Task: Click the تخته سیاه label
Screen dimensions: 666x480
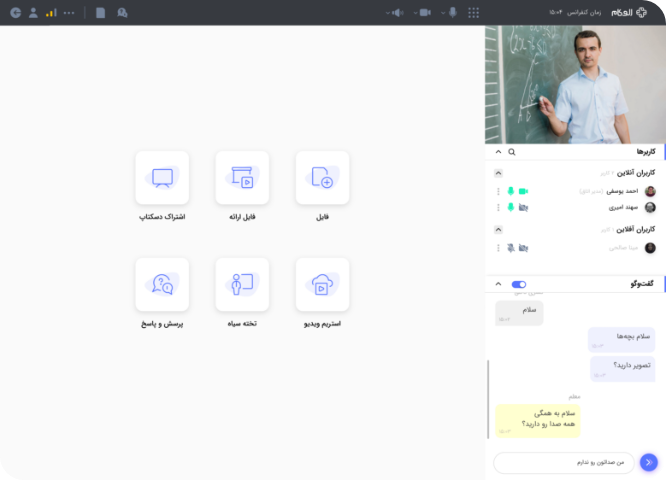Action: [242, 324]
